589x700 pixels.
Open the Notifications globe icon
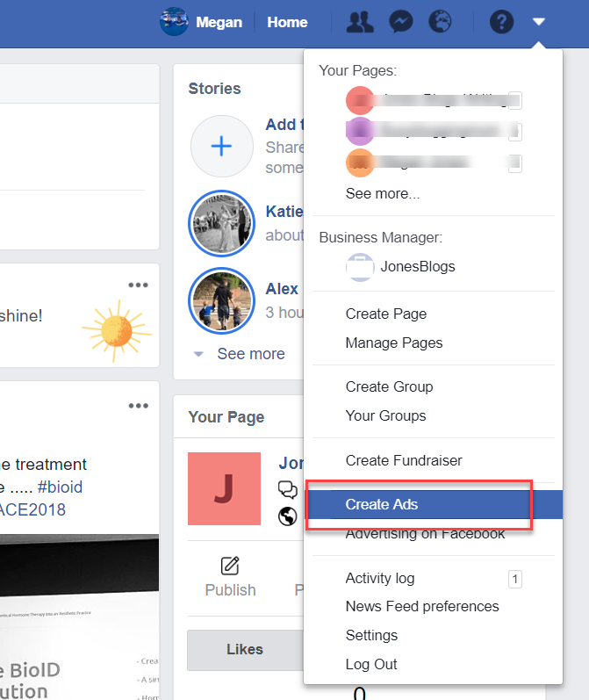coord(440,21)
